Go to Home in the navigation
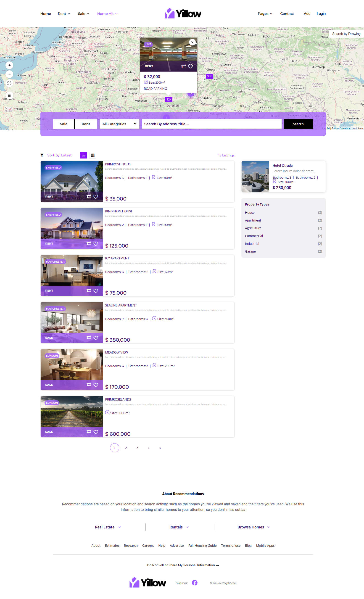364x599 pixels. coord(45,14)
